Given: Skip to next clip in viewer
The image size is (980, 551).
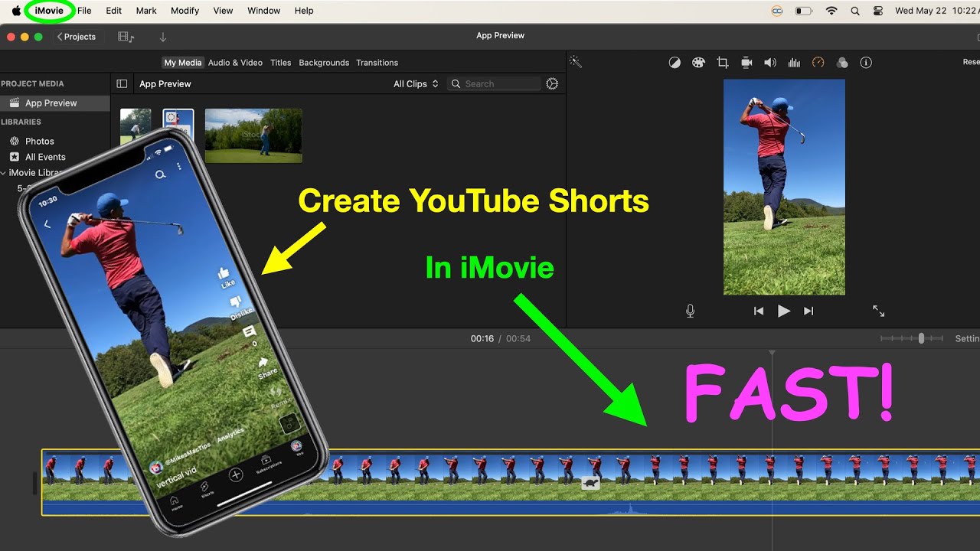Looking at the screenshot, I should (808, 311).
